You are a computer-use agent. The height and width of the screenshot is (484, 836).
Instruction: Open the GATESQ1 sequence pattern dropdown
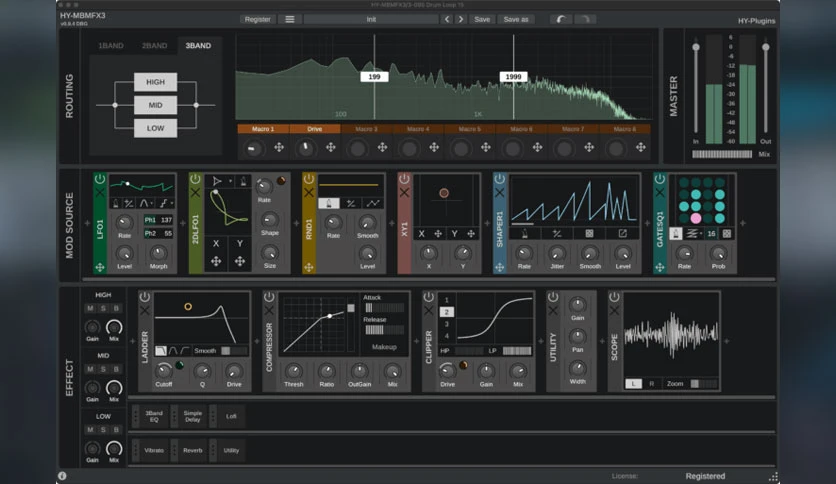click(692, 233)
